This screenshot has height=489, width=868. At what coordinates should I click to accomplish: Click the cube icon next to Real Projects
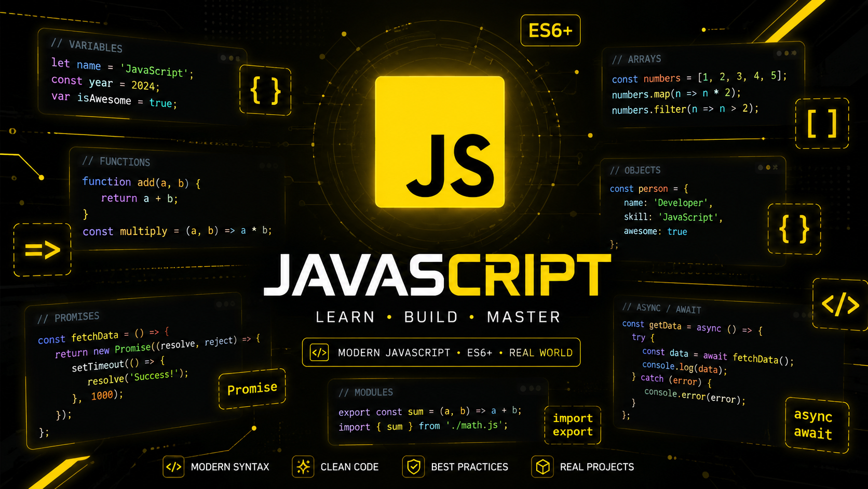click(542, 467)
